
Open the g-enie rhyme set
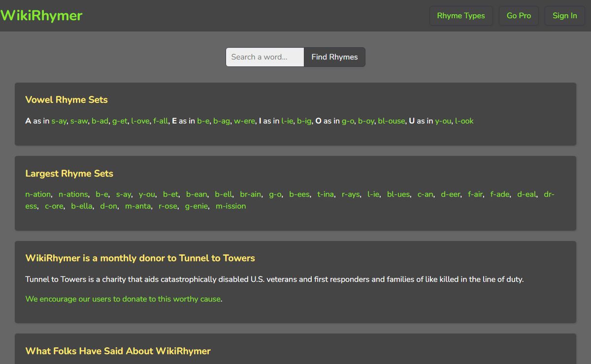[x=197, y=206]
